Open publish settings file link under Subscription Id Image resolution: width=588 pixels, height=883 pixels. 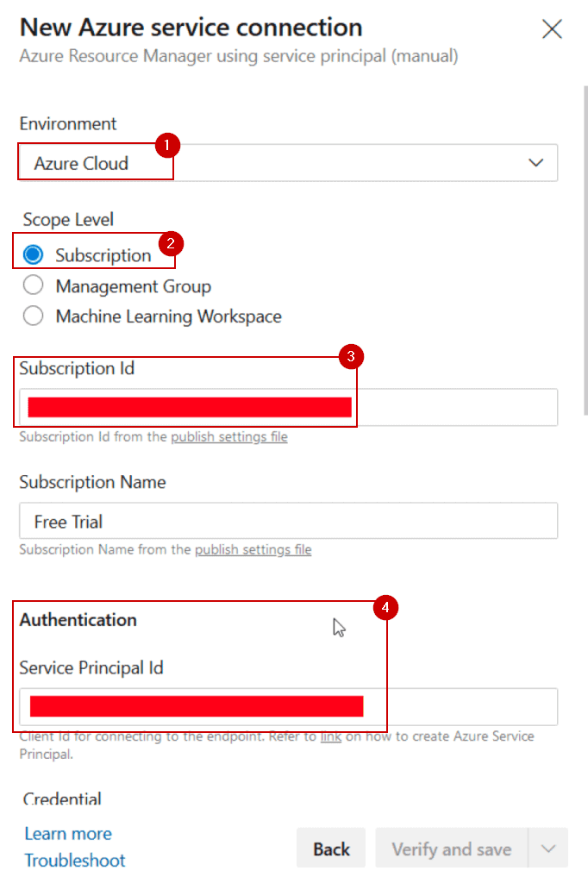click(x=228, y=437)
